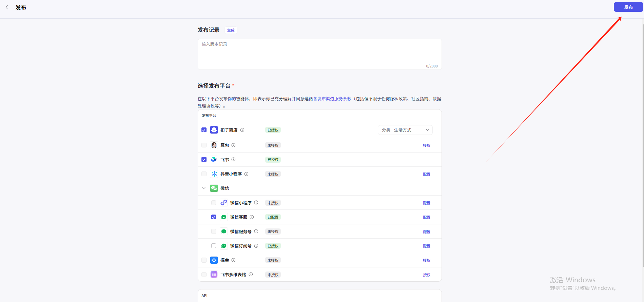Click the back arrow next to 发布

click(7, 7)
